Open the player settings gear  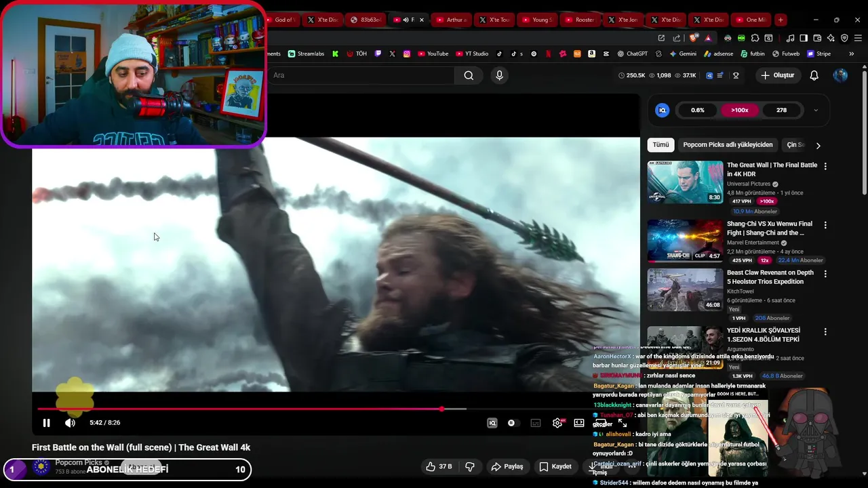[557, 423]
